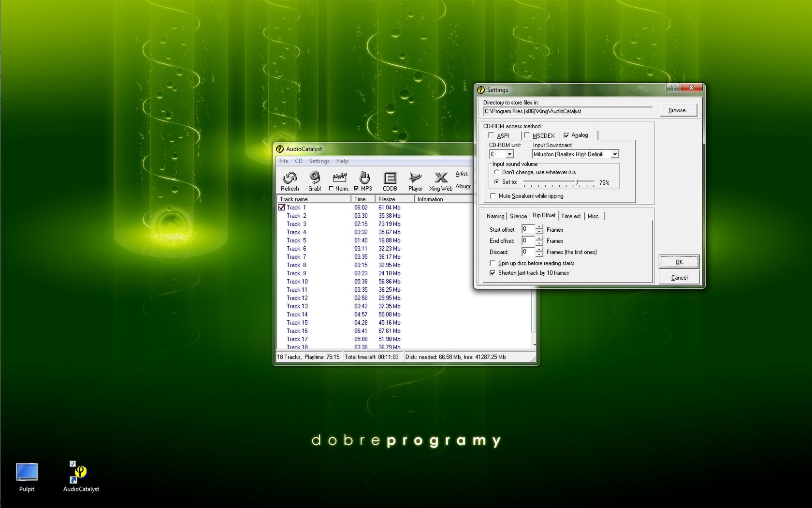Enable the MSCDEX access method
The height and width of the screenshot is (508, 812).
pyautogui.click(x=527, y=135)
